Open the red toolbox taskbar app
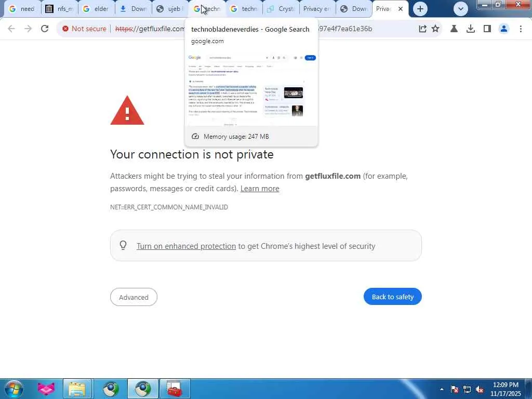Screen dimensions: 532x399 [175, 389]
